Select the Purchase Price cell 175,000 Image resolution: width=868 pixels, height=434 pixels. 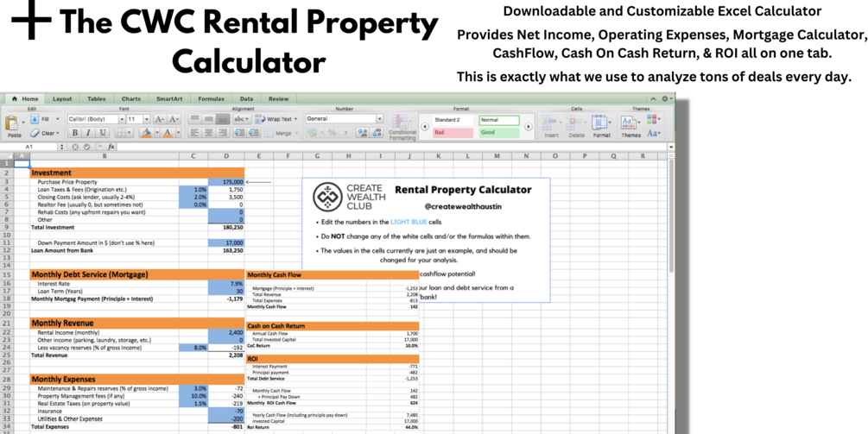[226, 182]
